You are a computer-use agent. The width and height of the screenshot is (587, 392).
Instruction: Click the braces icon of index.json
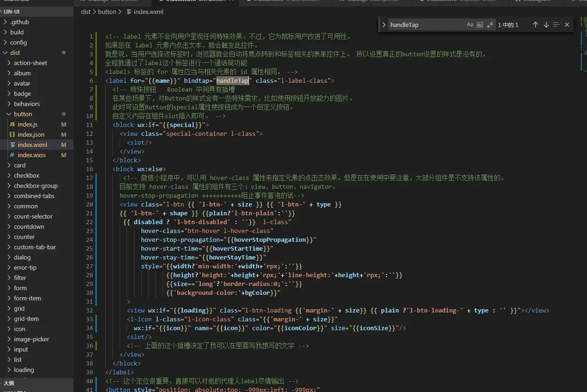coord(12,134)
